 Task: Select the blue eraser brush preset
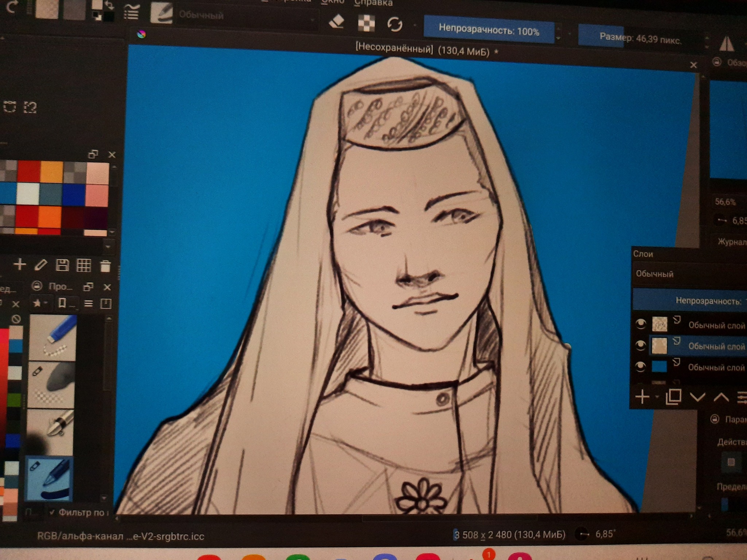(x=53, y=337)
